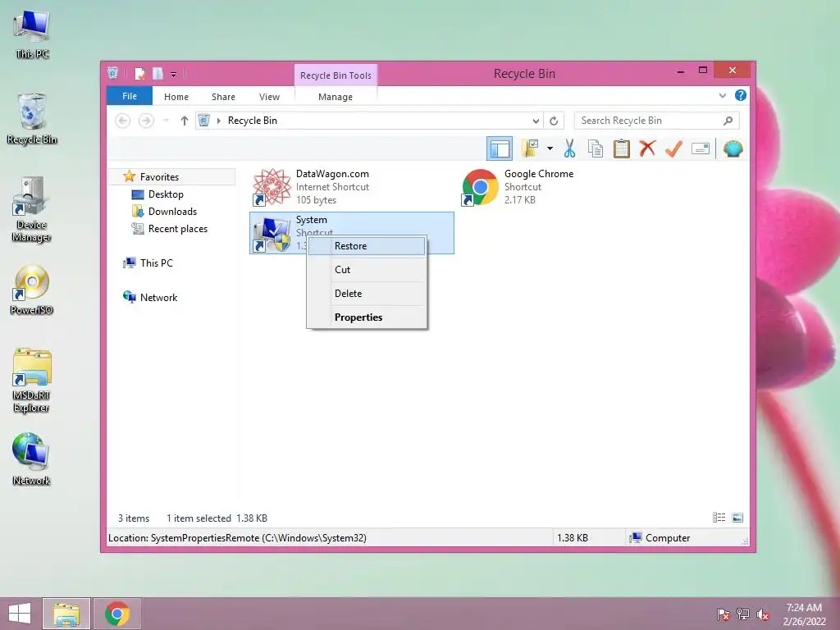
Task: Open Desktop in the navigation pane
Action: [x=166, y=194]
